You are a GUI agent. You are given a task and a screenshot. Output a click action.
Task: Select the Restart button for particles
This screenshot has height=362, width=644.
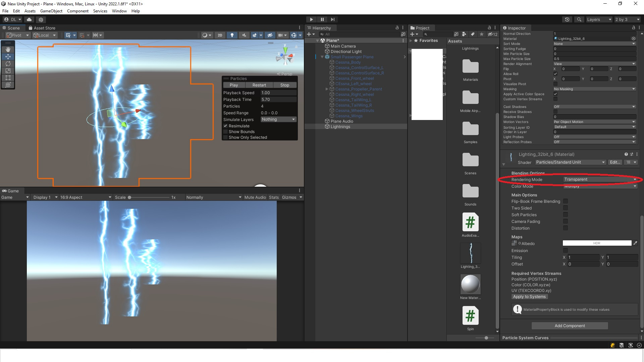pyautogui.click(x=258, y=85)
